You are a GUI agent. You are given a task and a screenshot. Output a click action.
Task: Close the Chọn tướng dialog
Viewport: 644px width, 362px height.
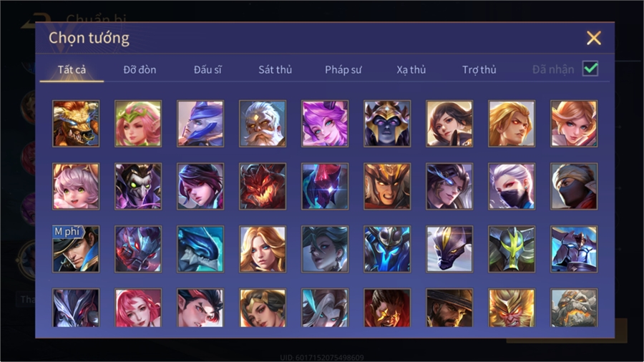(x=594, y=38)
